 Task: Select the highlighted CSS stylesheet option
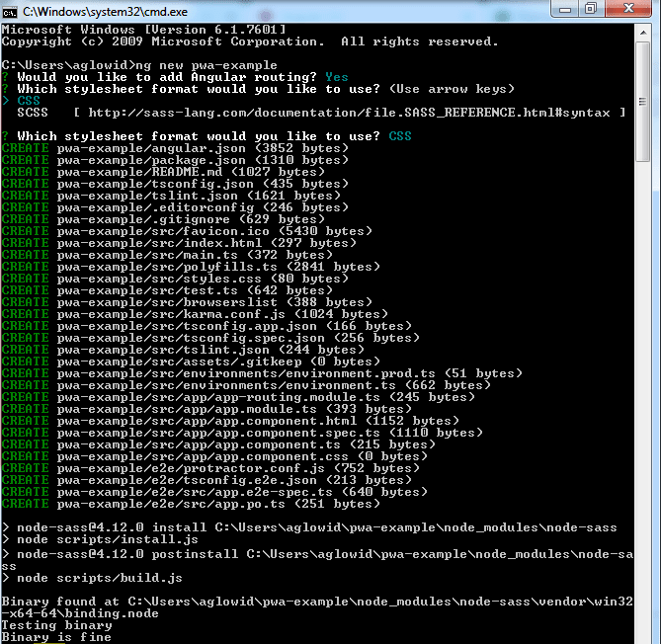[29, 101]
